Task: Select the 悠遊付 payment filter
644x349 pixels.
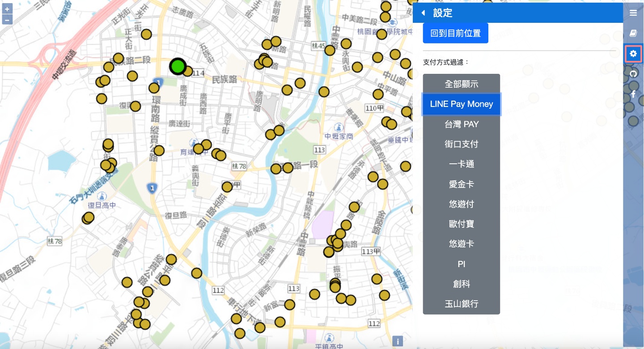Action: (x=461, y=204)
